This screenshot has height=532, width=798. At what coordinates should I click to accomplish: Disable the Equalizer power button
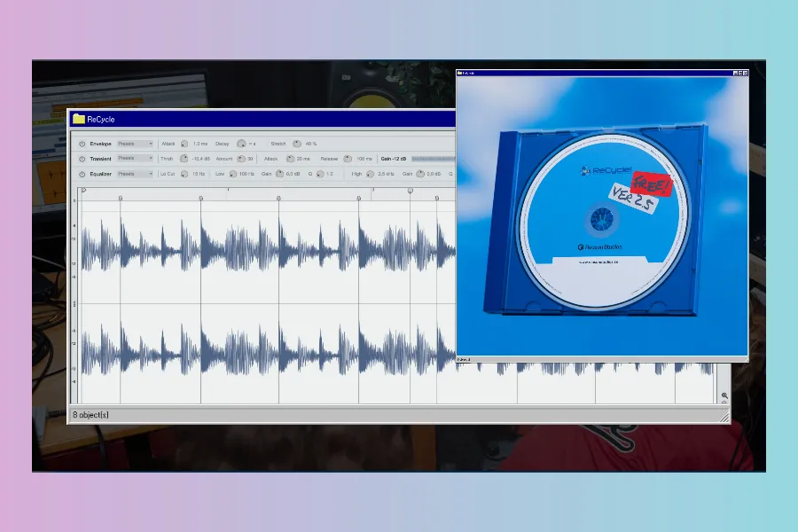click(x=82, y=174)
